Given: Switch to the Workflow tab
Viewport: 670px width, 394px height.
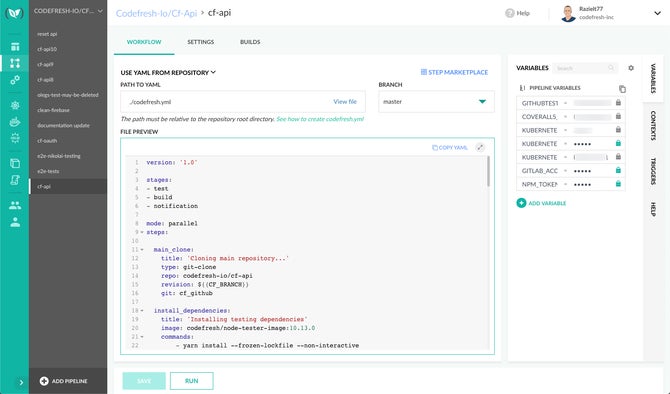Looking at the screenshot, I should click(x=144, y=42).
